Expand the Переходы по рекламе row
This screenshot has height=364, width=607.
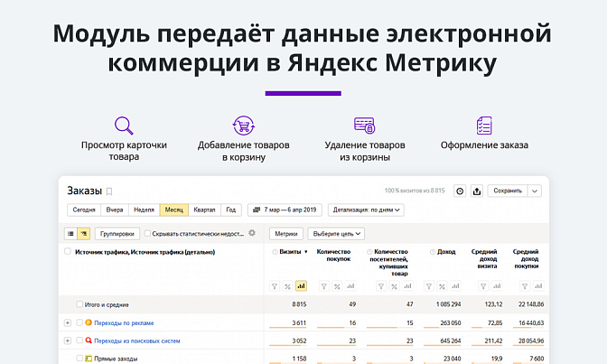(x=68, y=322)
